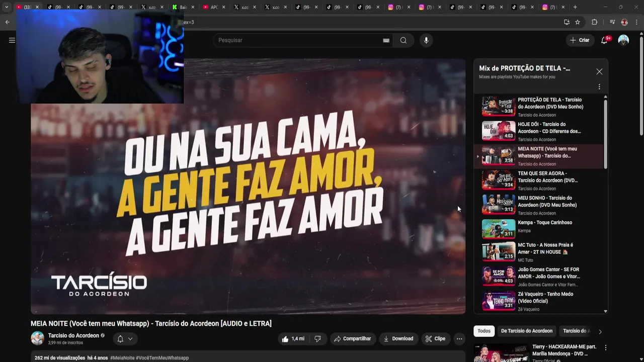Click the MEIA NOITE video title text
This screenshot has width=644, height=362.
point(151,324)
